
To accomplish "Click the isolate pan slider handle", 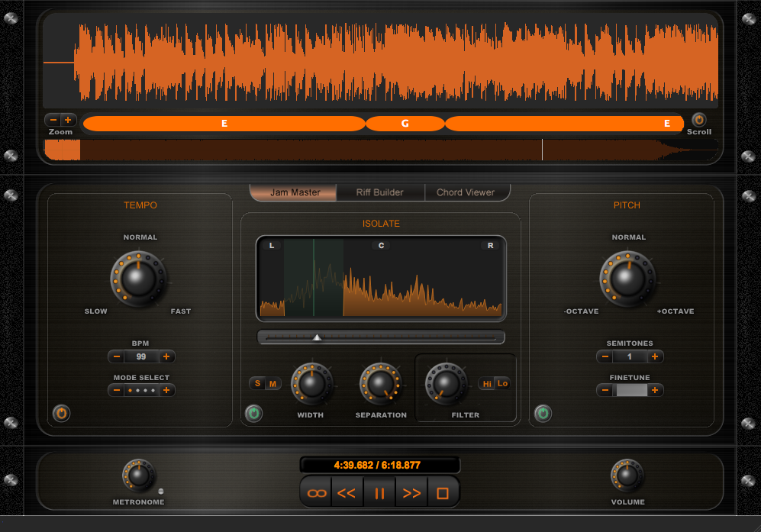I will [318, 337].
